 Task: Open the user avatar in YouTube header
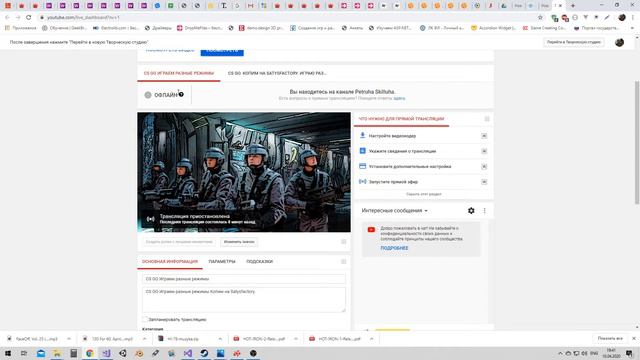coord(619,42)
